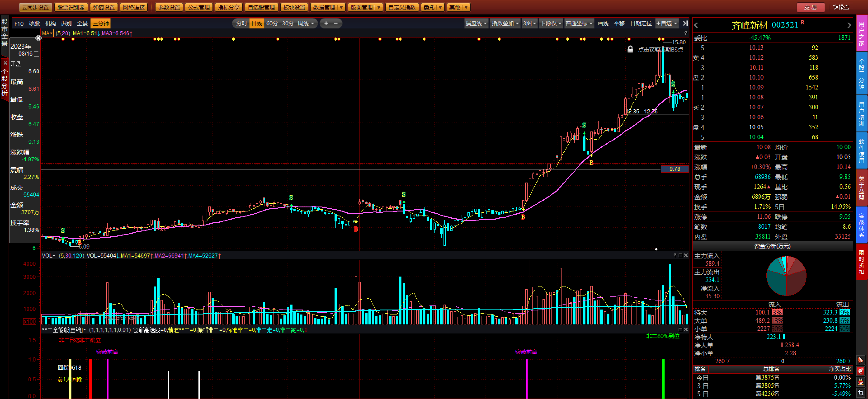Zoom in the chart with plus button

(x=326, y=23)
